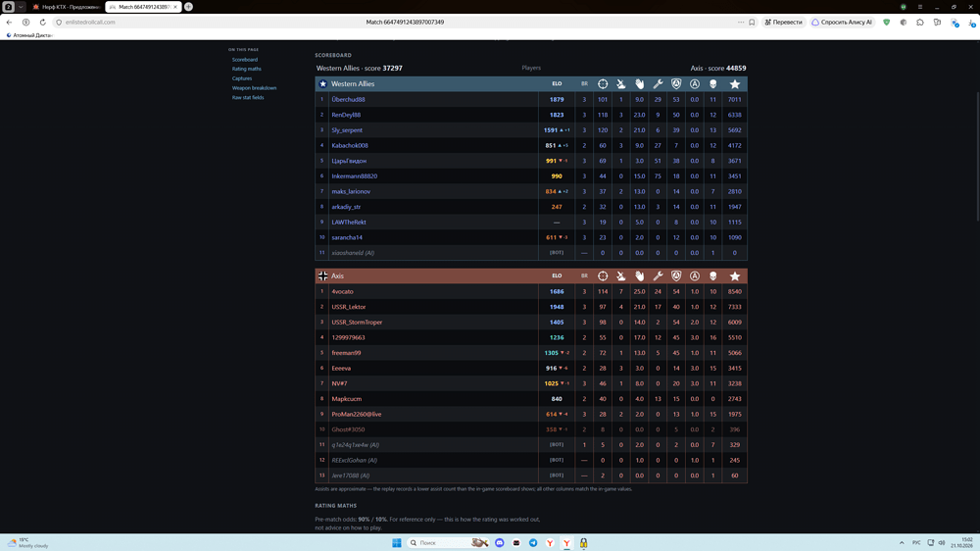This screenshot has height=551, width=980.
Task: Click the wrench engineer icon in Western Allies header
Action: pyautogui.click(x=658, y=83)
